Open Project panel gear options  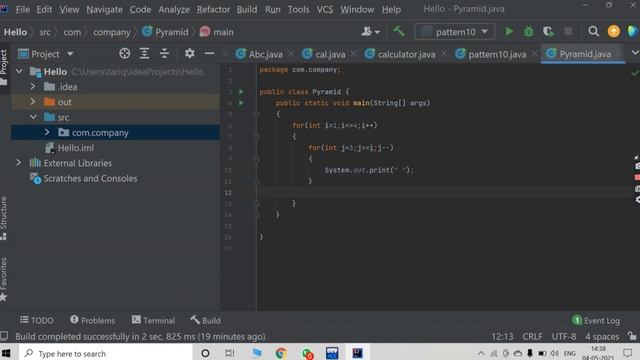(x=189, y=53)
